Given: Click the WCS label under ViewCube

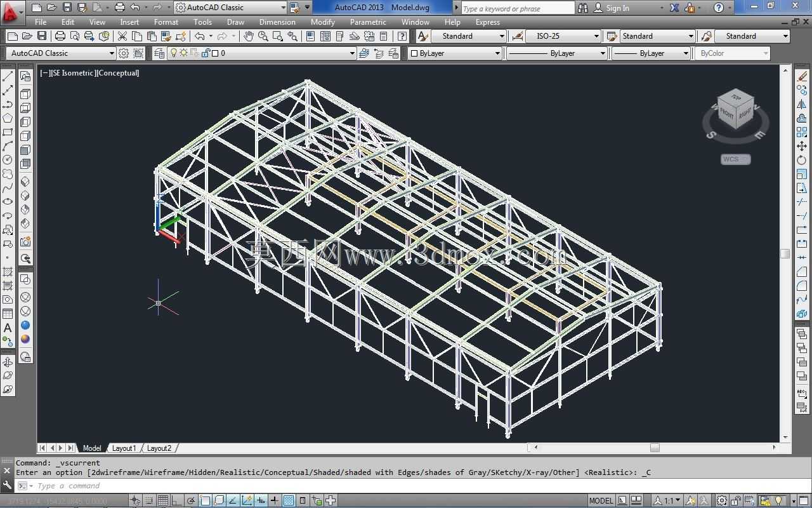Looking at the screenshot, I should coord(735,159).
